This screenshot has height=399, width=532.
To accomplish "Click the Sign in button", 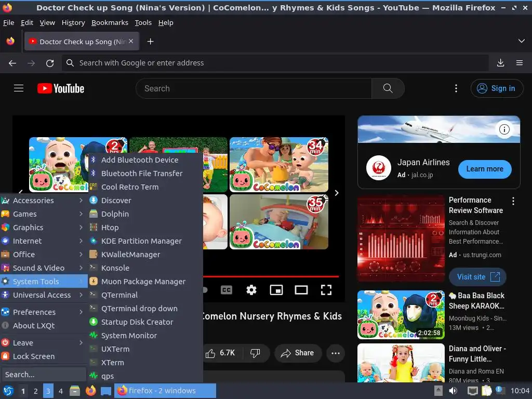I will 497,88.
